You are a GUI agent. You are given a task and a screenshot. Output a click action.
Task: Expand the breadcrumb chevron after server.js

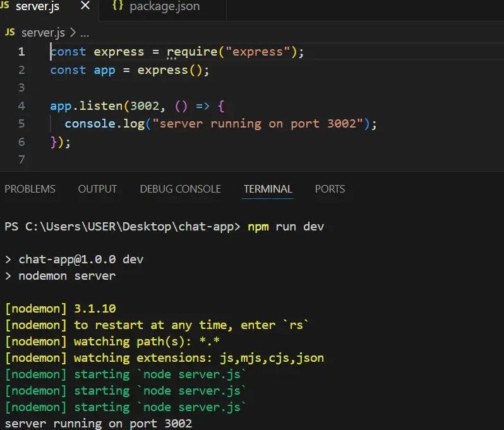coord(73,32)
